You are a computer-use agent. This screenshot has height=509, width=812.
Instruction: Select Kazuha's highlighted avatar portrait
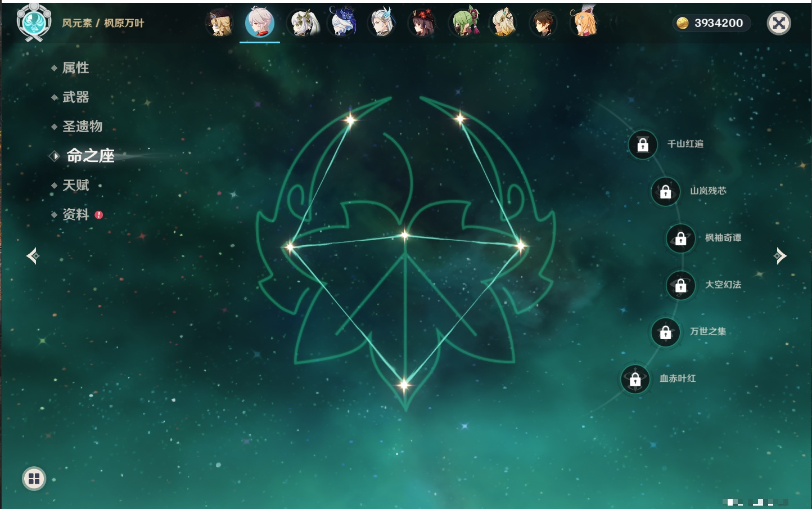tap(260, 23)
